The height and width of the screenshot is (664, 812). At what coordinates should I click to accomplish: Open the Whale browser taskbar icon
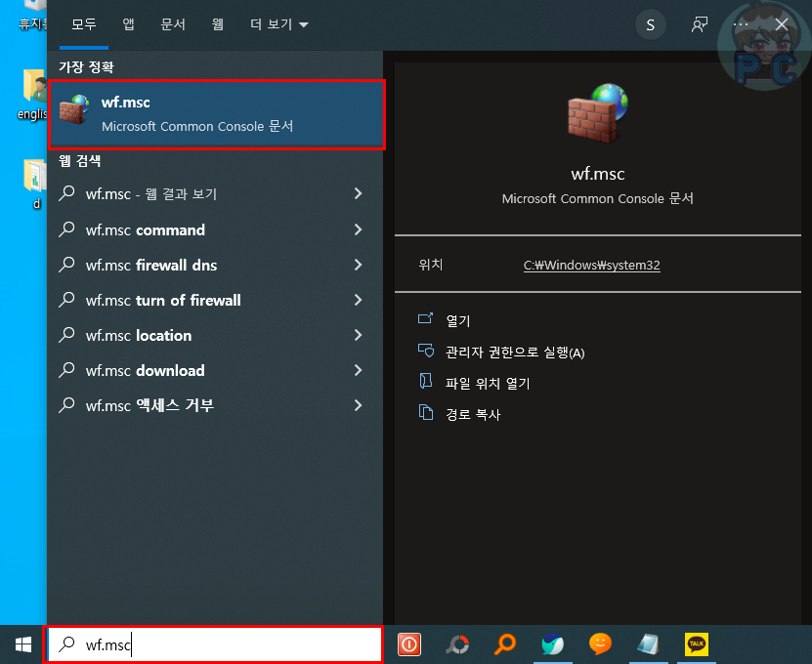click(552, 644)
